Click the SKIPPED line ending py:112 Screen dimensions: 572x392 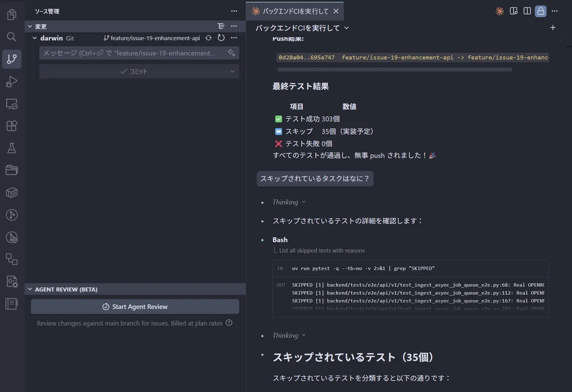(418, 293)
